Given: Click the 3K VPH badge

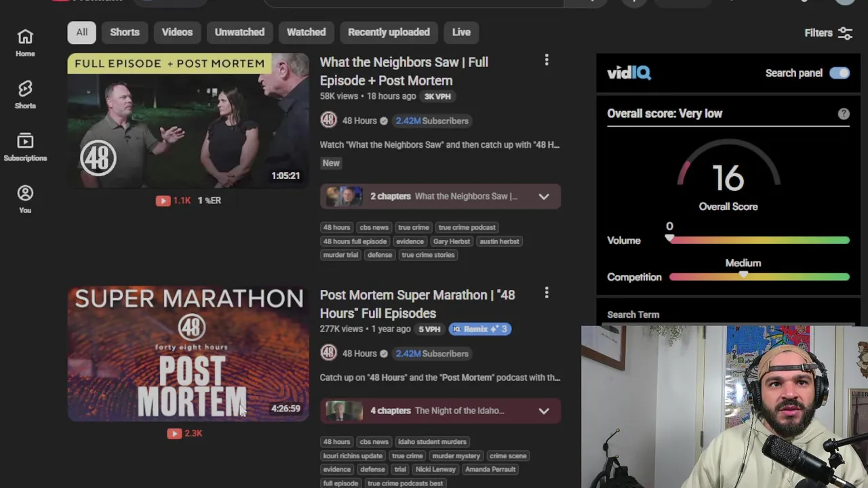Looking at the screenshot, I should tap(437, 96).
